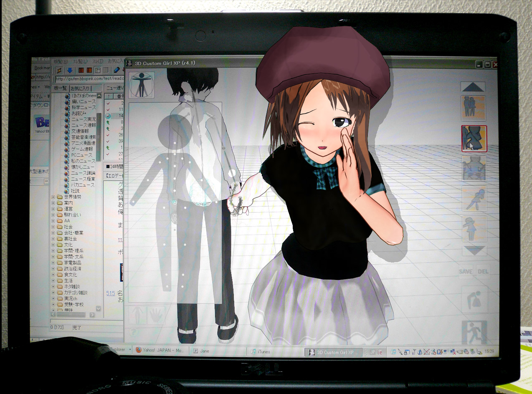Select the first pose thumbnail of standing couple
This screenshot has height=394, width=532.
[474, 108]
